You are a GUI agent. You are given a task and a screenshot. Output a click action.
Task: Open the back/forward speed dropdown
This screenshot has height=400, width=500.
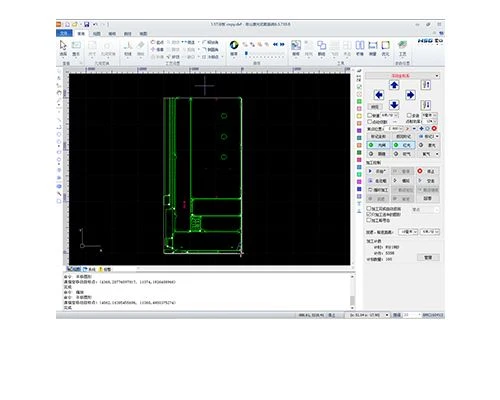430,231
